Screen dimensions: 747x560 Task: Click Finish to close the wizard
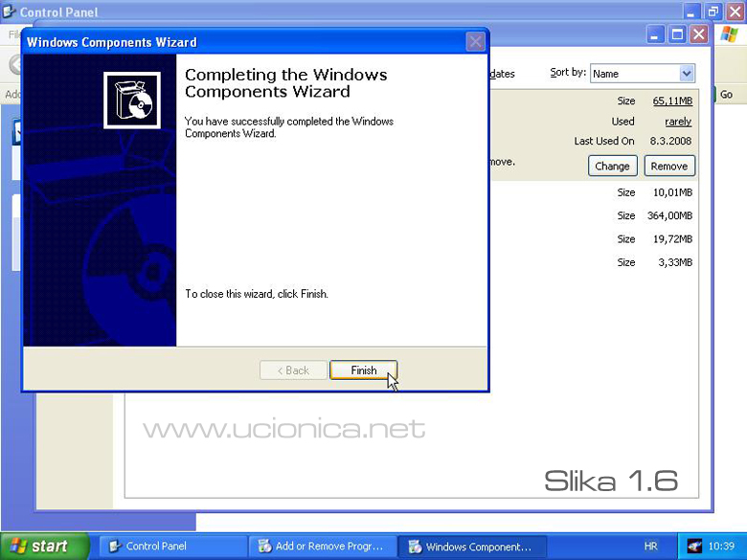(364, 370)
